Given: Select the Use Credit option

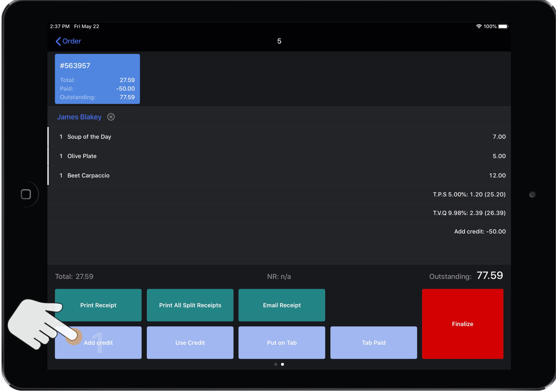Looking at the screenshot, I should click(190, 342).
